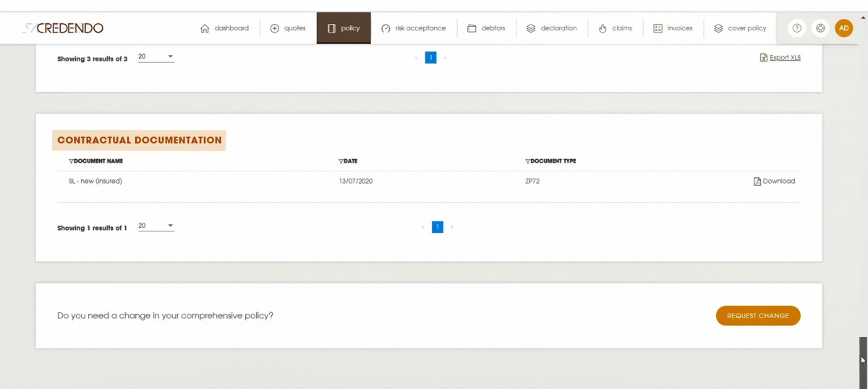Click the 'SL - new (insured)' document name

pyautogui.click(x=95, y=181)
